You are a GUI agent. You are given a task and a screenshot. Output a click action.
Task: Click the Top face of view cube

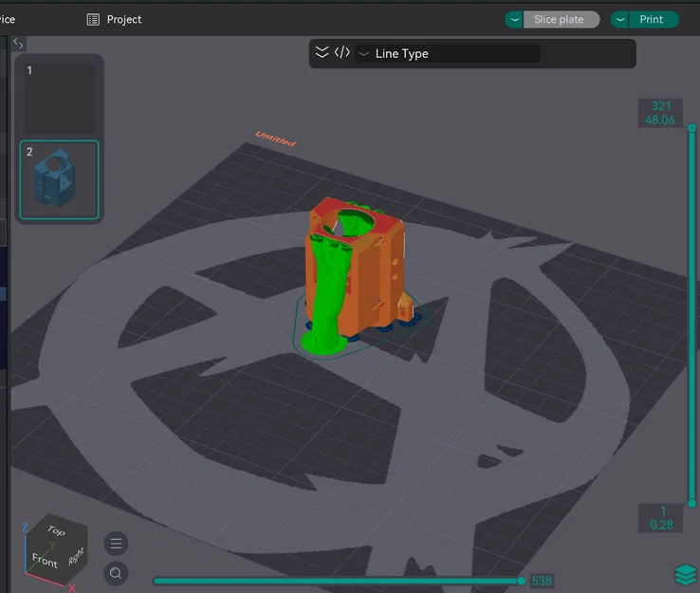(57, 529)
